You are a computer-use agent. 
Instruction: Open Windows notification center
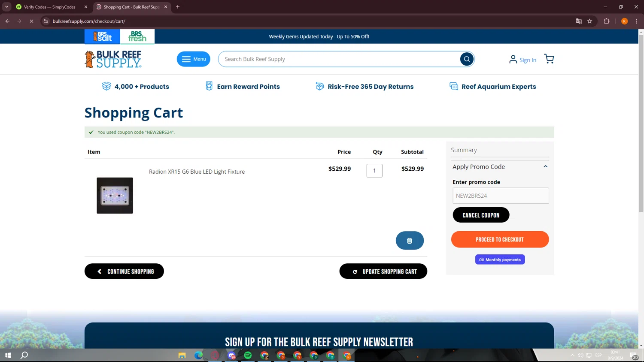(x=634, y=356)
